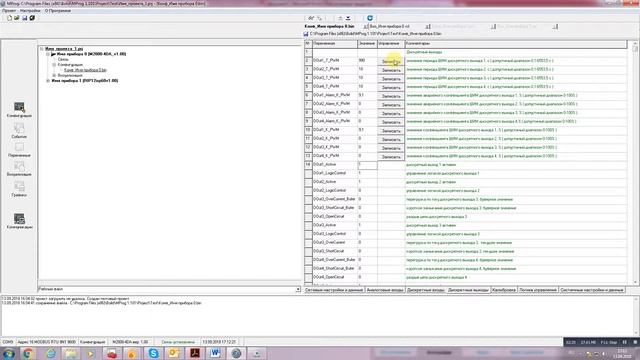The image size is (640, 360).
Task: Expand the Визуализация tree node
Action: click(x=54, y=76)
